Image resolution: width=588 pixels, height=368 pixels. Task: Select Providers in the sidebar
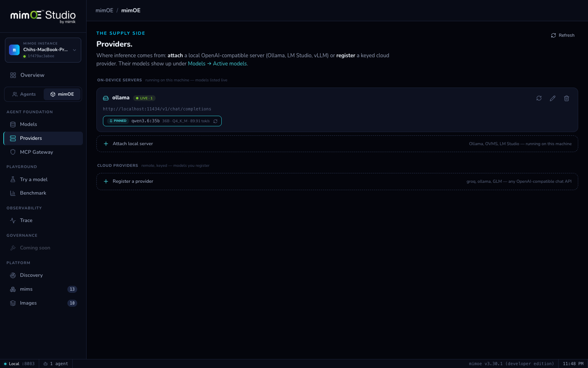tap(43, 138)
